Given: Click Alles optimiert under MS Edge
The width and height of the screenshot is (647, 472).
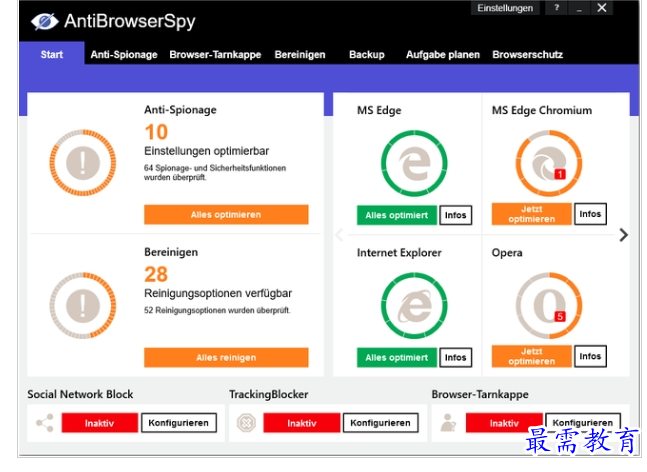Looking at the screenshot, I should pyautogui.click(x=397, y=215).
